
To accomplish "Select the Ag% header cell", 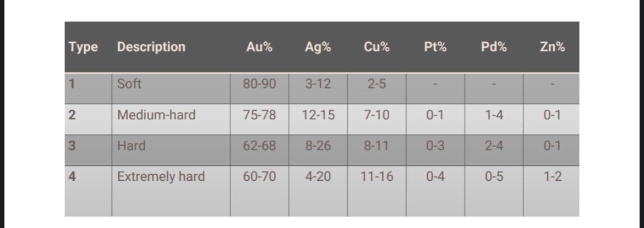I will pyautogui.click(x=318, y=47).
